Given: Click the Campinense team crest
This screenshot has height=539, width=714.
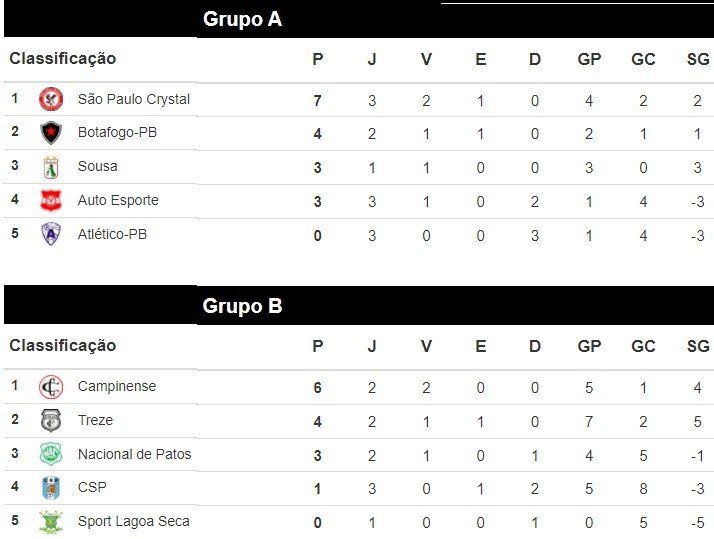Looking at the screenshot, I should (50, 387).
